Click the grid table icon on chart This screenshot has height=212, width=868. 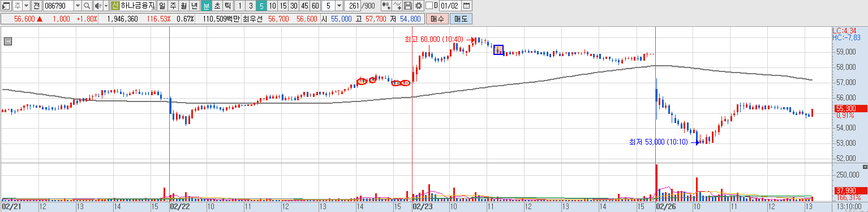(x=8, y=41)
